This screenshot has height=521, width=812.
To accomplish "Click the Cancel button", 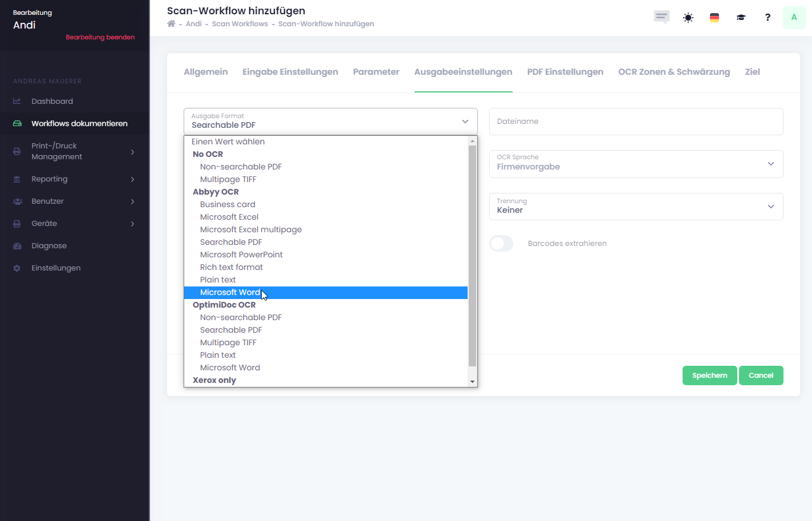I will (761, 375).
